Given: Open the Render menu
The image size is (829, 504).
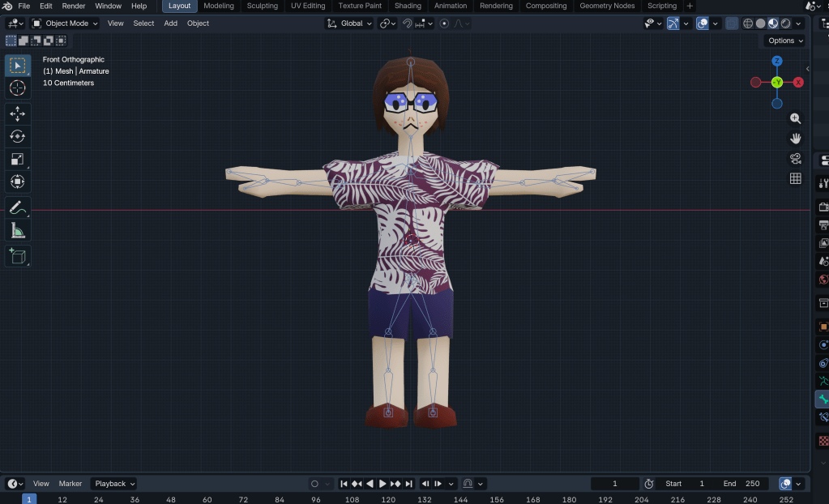Looking at the screenshot, I should point(74,6).
